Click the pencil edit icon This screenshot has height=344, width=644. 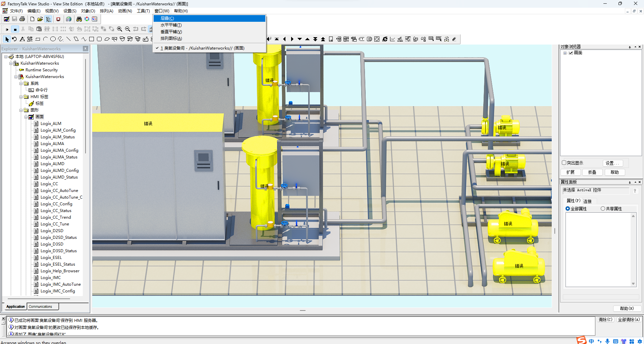pyautogui.click(x=454, y=39)
